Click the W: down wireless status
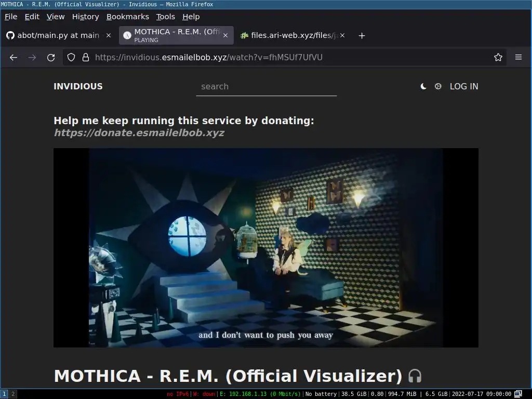The image size is (532, 399). pyautogui.click(x=204, y=394)
